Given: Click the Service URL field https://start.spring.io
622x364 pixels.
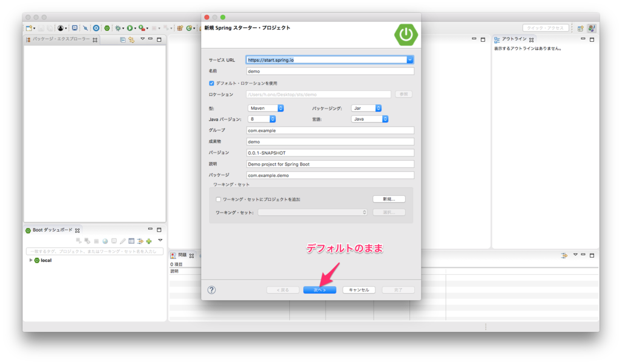Looking at the screenshot, I should [x=326, y=60].
